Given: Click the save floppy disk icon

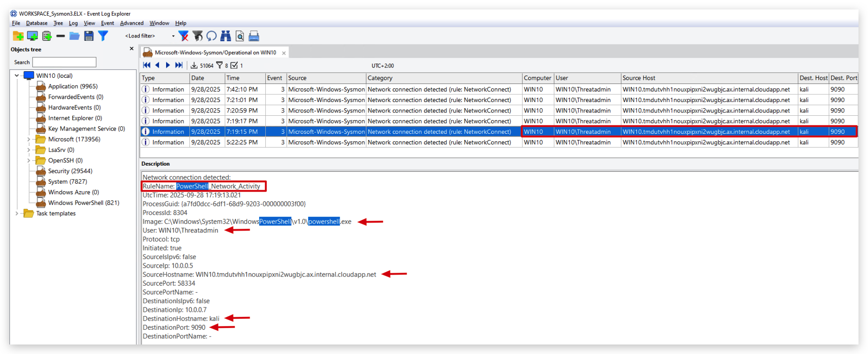Looking at the screenshot, I should pos(89,36).
